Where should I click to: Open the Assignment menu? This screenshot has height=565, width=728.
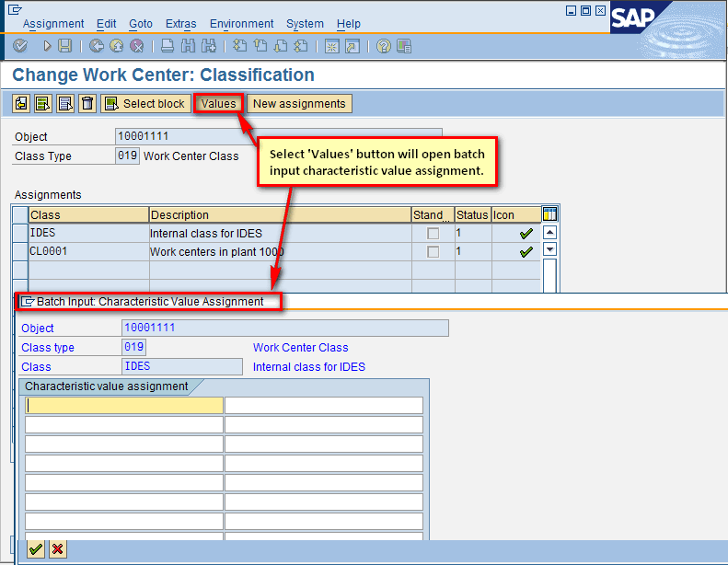53,24
